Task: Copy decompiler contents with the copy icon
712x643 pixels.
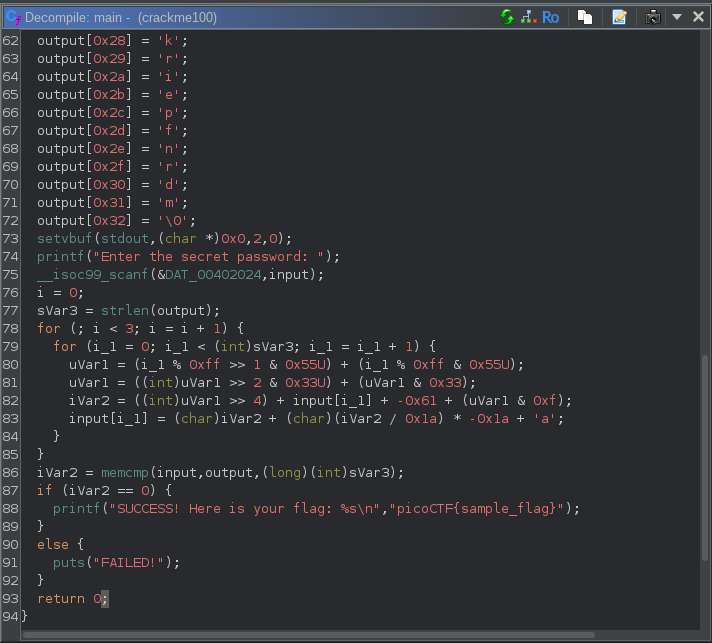Action: [585, 17]
